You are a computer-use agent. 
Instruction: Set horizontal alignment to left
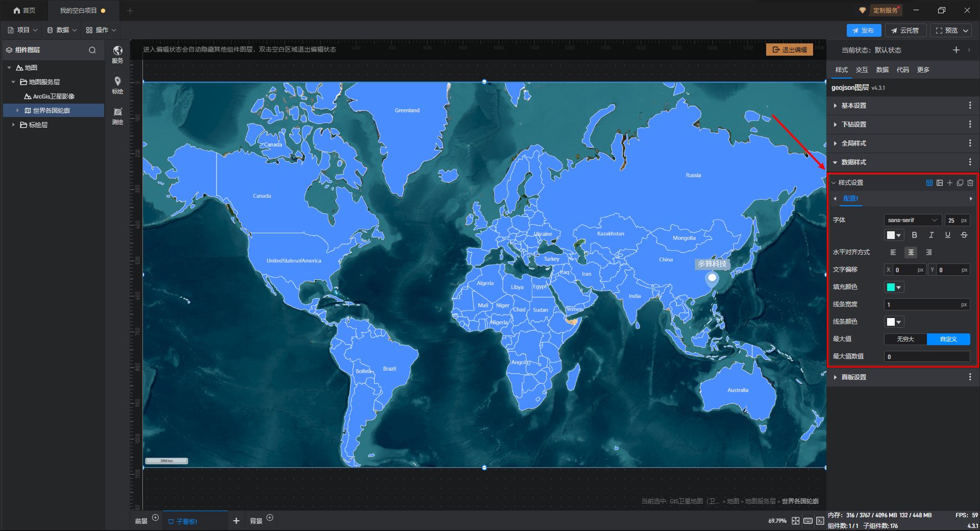pyautogui.click(x=893, y=252)
